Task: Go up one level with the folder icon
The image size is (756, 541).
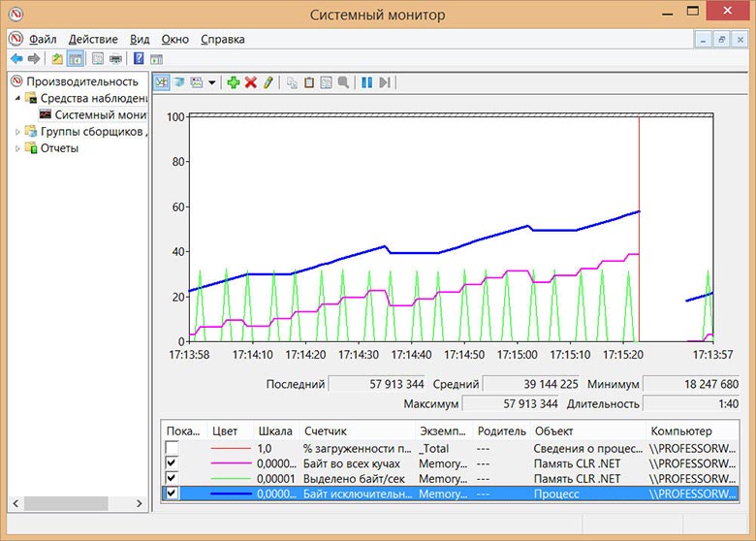Action: coord(57,59)
